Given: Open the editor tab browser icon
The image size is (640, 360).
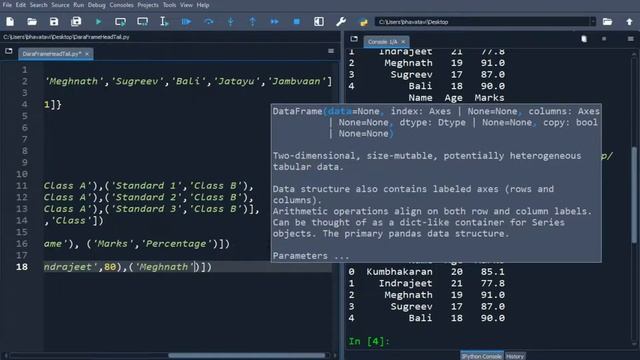Looking at the screenshot, I should [x=9, y=51].
